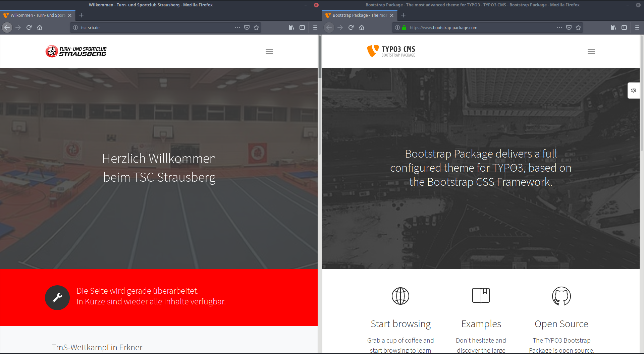Screen dimensions: 644x354
Task: Open page actions menu in right address bar
Action: tap(559, 27)
